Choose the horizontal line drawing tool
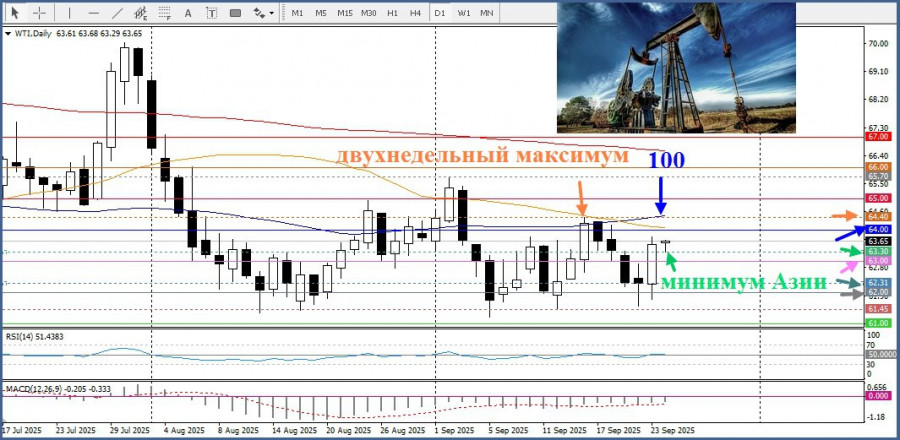This screenshot has height=440, width=900. tap(93, 13)
